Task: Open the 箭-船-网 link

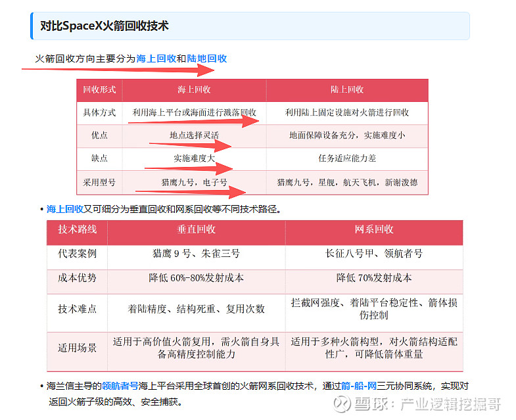Action: [x=359, y=386]
